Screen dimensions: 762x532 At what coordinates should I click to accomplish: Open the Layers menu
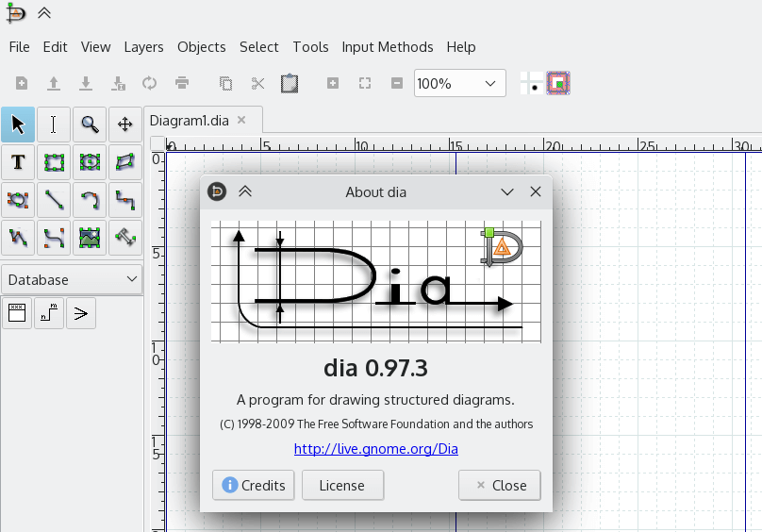[x=144, y=47]
